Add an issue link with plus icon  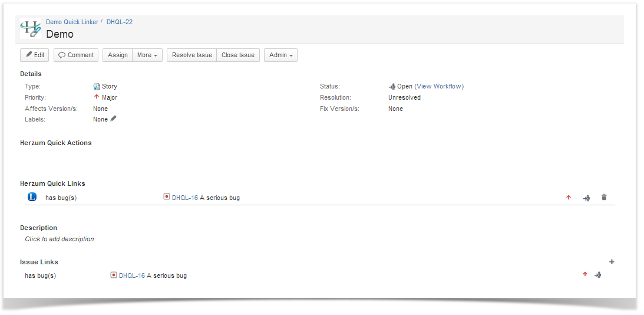pyautogui.click(x=612, y=262)
